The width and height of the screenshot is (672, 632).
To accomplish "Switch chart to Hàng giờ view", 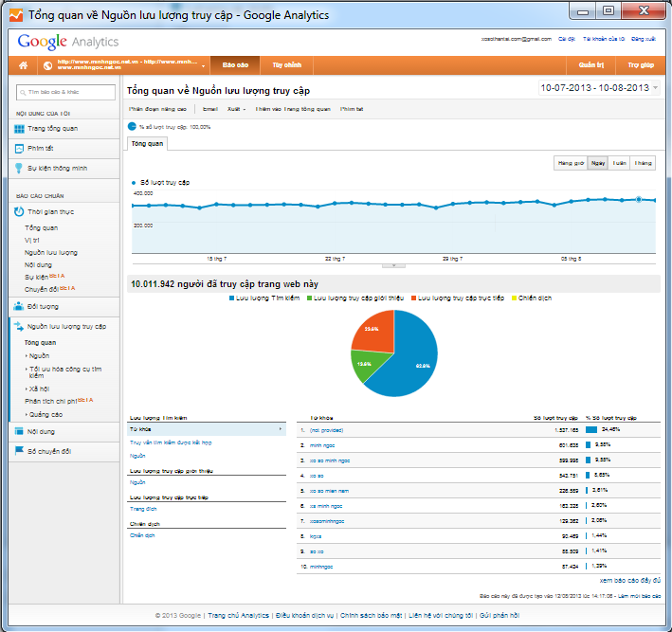I will (571, 163).
